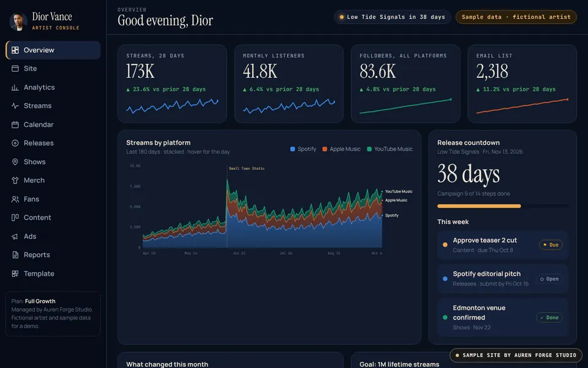The image size is (588, 368).
Task: Click the Ads megaphone icon
Action: point(15,236)
